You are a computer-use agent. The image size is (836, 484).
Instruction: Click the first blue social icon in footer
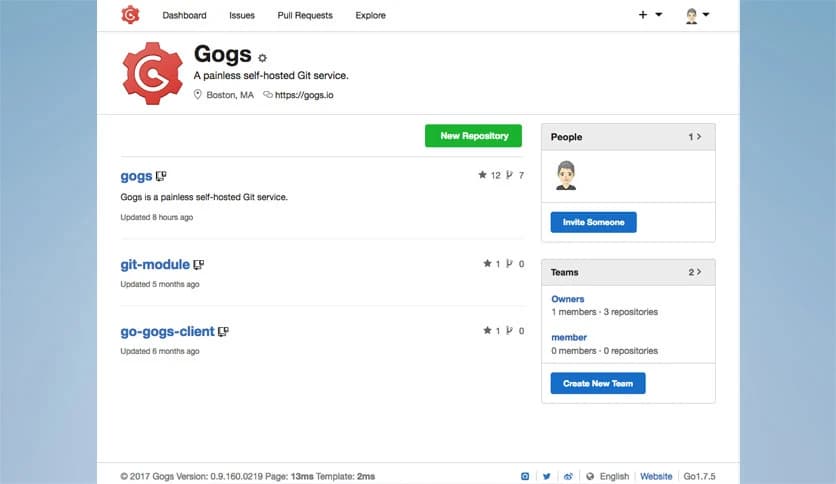click(x=525, y=476)
